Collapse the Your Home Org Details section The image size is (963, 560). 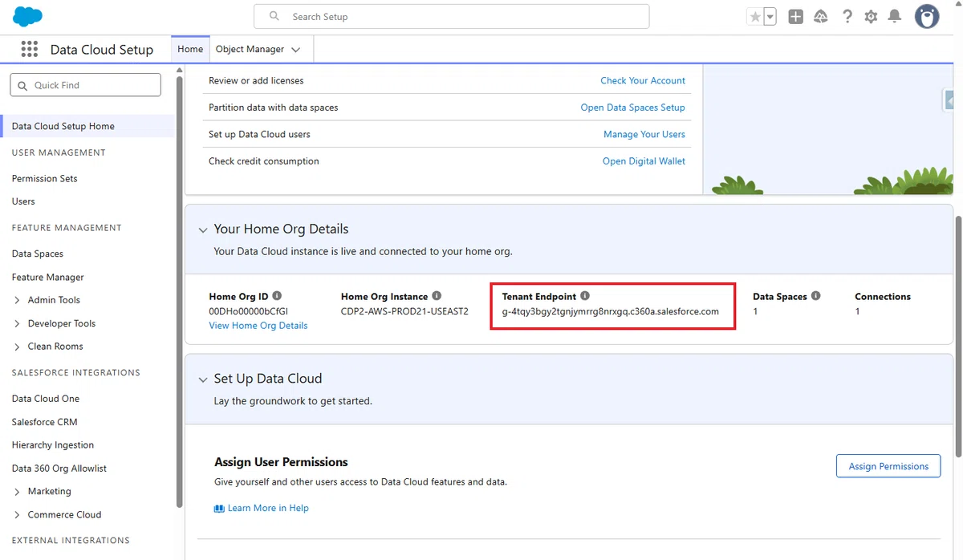pyautogui.click(x=203, y=229)
